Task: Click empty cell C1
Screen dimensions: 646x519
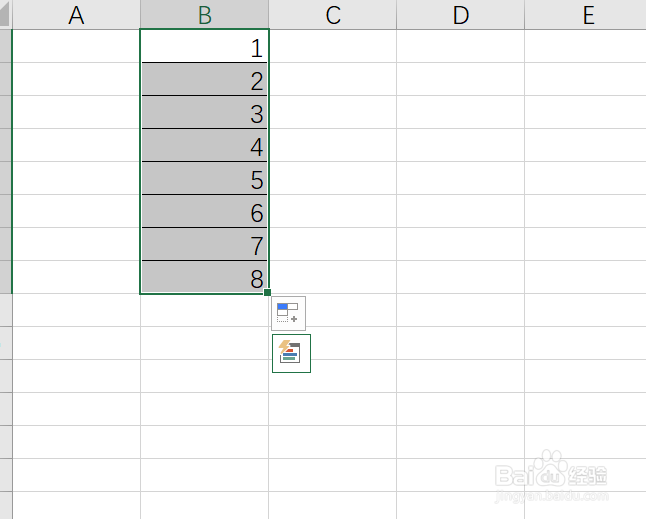Action: (x=332, y=47)
